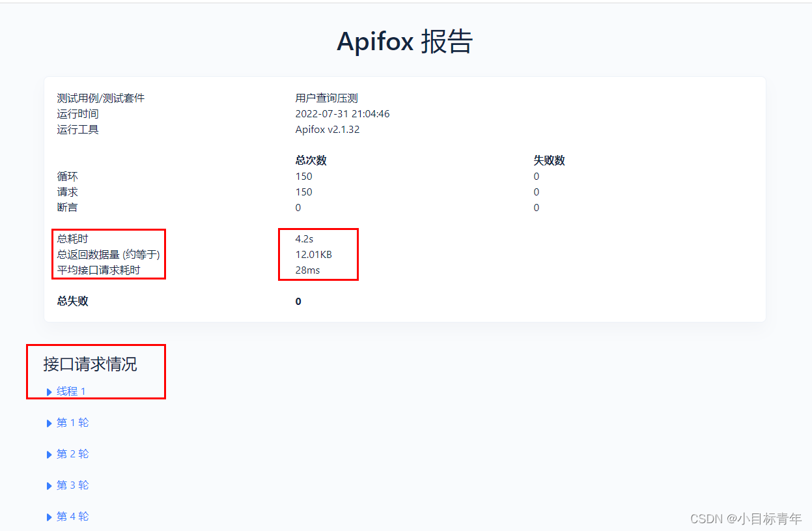Image resolution: width=812 pixels, height=531 pixels.
Task: Select the 总返回数据量 (约等于) label
Action: pos(108,255)
